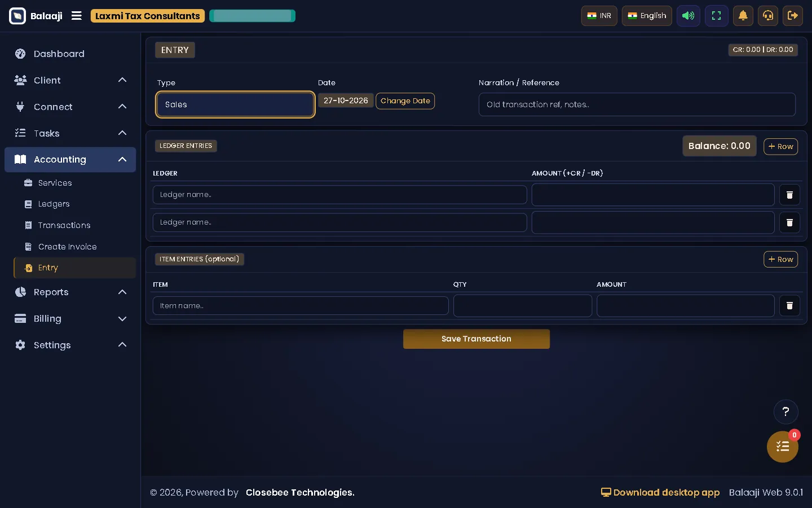This screenshot has height=508, width=812.
Task: Toggle the sound speaker icon
Action: 689,16
